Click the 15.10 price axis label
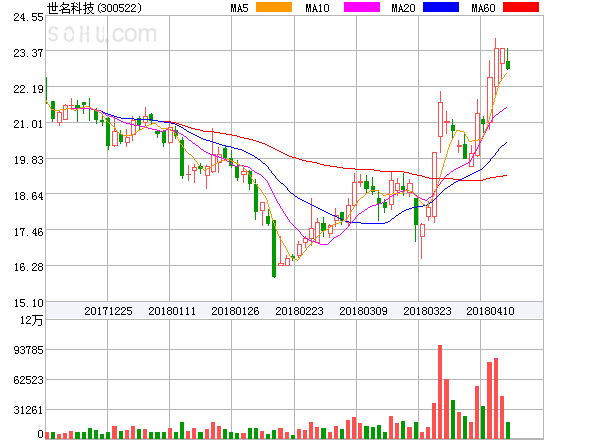This screenshot has width=600, height=440. click(28, 303)
